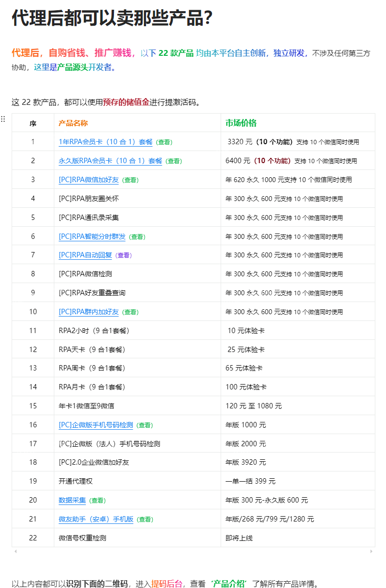386x588 pixels.
Task: Click the heading 代理后都可以卖那些产品?
Action: tap(112, 18)
